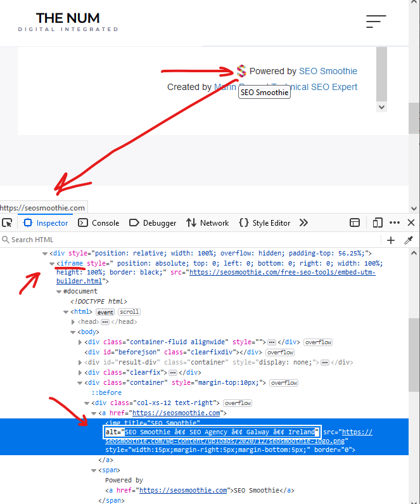Image resolution: width=420 pixels, height=504 pixels.
Task: Collapse the iframe node
Action: click(x=52, y=264)
